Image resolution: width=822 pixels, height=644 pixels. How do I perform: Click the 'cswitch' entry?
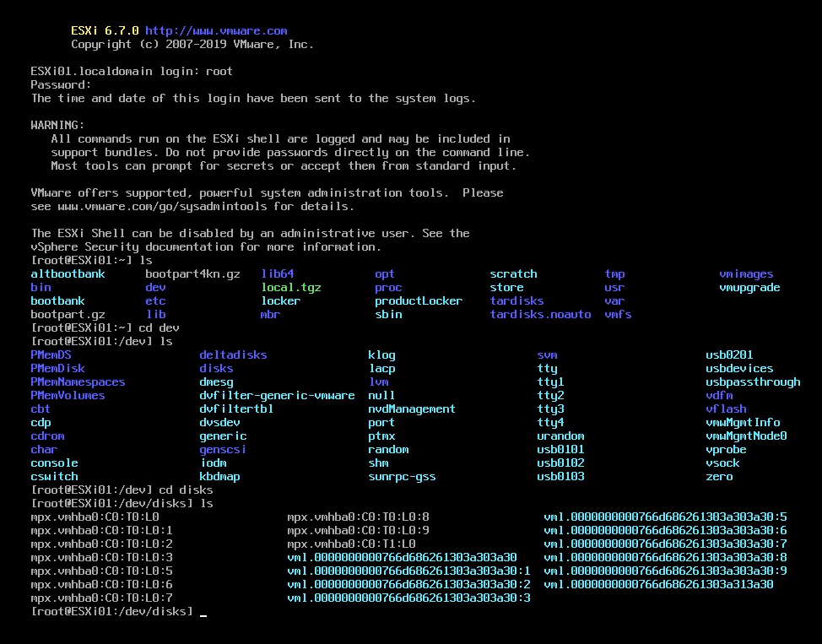(x=54, y=477)
